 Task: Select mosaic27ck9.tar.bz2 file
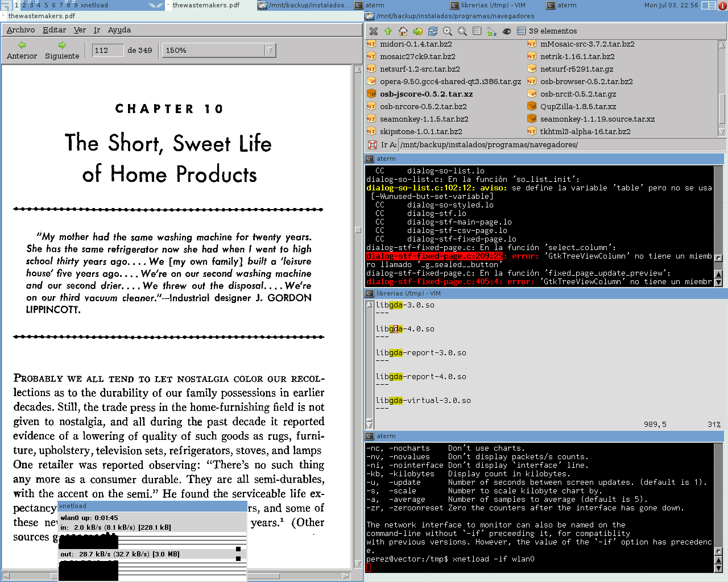point(417,56)
